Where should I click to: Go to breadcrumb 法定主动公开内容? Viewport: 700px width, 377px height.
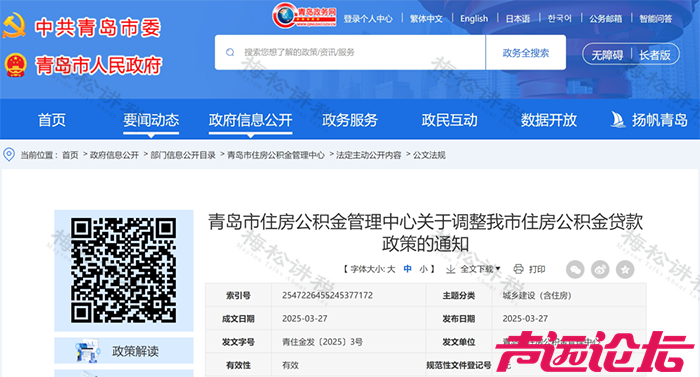tap(369, 155)
